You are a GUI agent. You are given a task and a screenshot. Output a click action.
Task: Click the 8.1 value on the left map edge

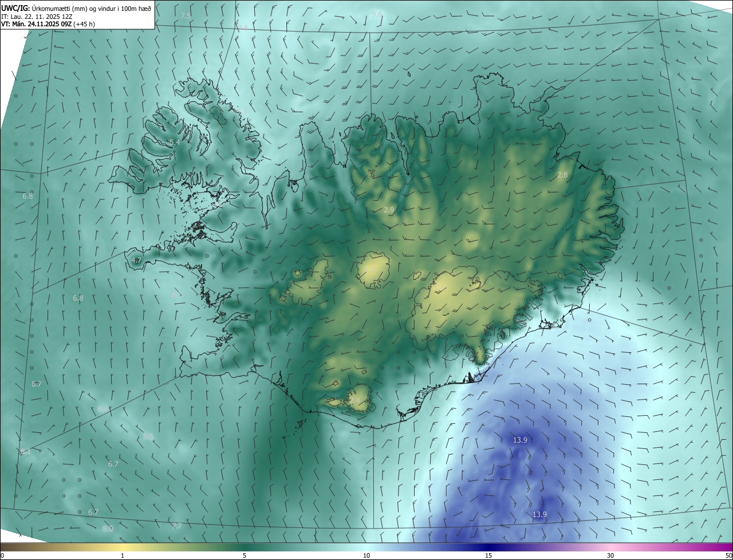click(26, 452)
